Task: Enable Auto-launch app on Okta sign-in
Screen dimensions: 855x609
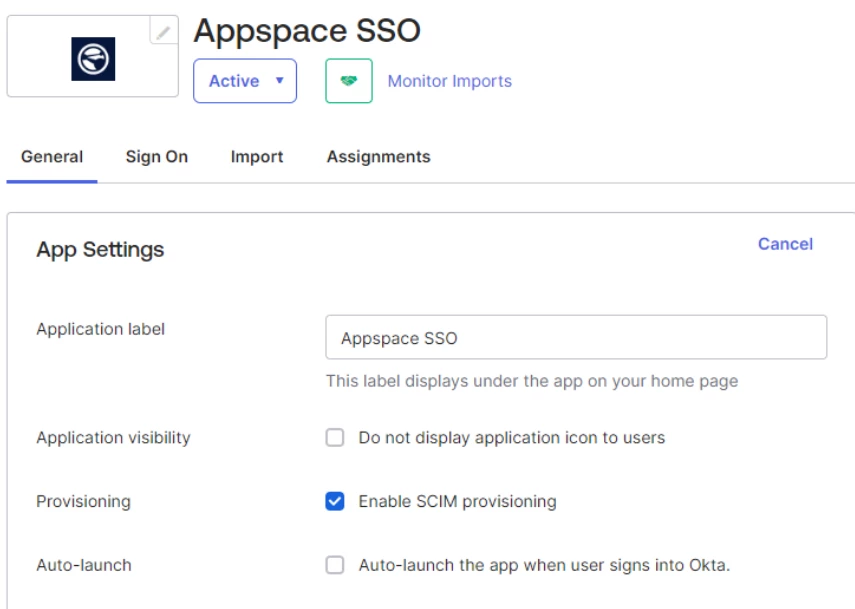Action: [x=335, y=565]
